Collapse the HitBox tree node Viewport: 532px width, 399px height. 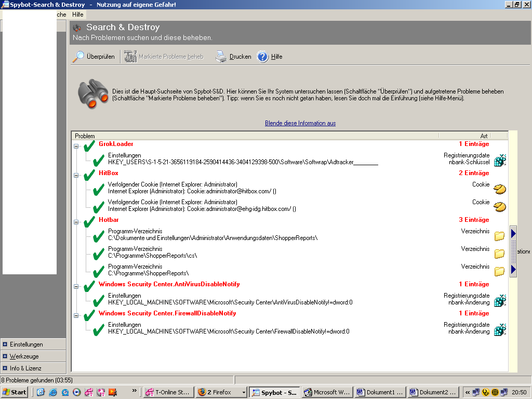(x=76, y=176)
